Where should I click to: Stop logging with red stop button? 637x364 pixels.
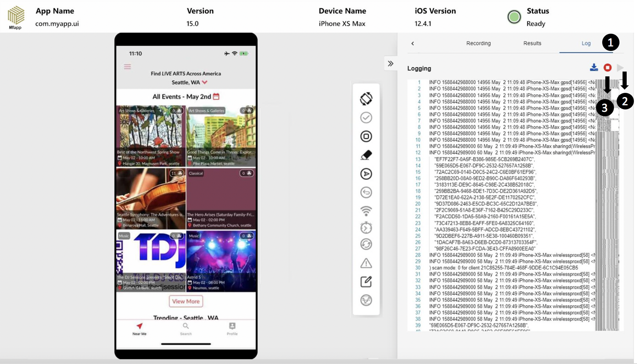(607, 68)
